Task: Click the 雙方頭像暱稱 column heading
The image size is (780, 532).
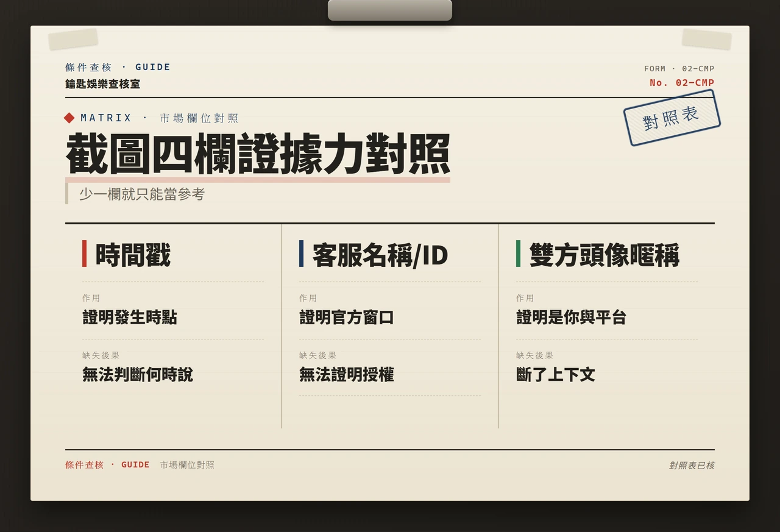Action: [604, 255]
